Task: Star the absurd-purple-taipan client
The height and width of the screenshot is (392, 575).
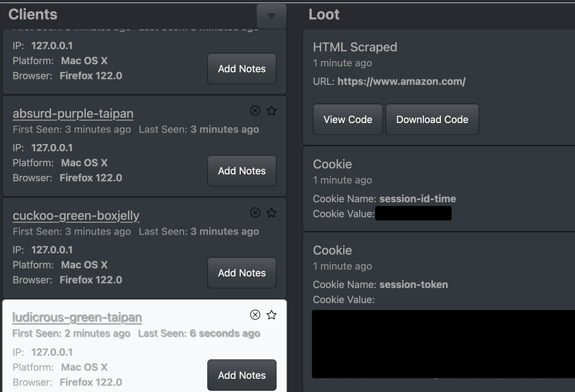Action: [272, 111]
